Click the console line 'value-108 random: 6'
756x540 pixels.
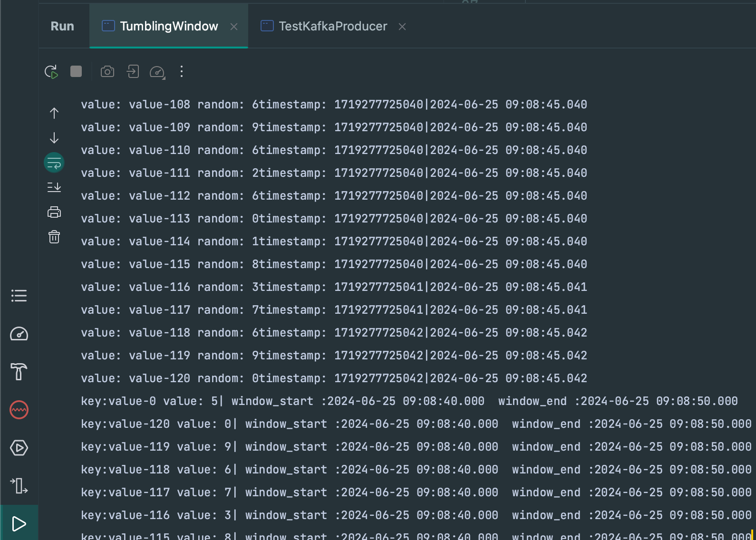[x=334, y=104]
